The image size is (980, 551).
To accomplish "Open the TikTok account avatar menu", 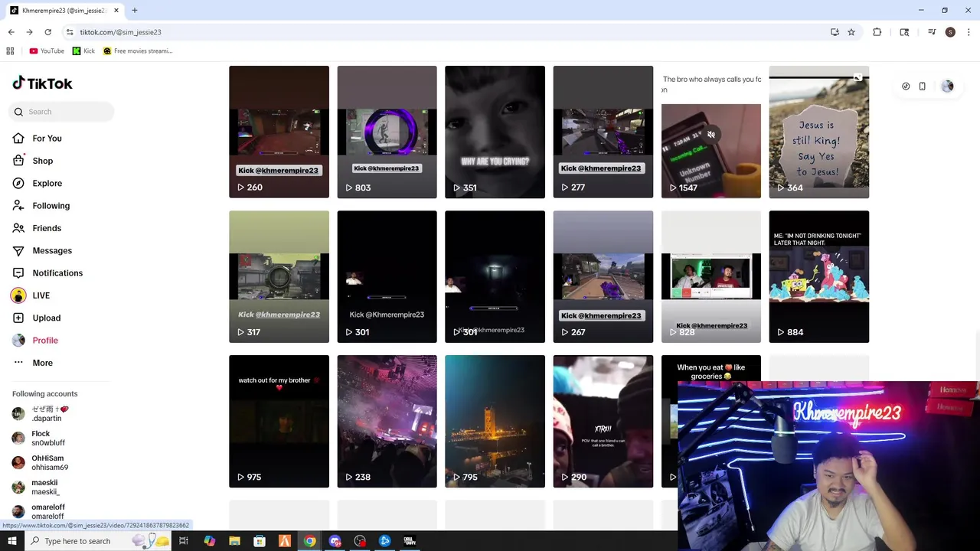I will [947, 86].
